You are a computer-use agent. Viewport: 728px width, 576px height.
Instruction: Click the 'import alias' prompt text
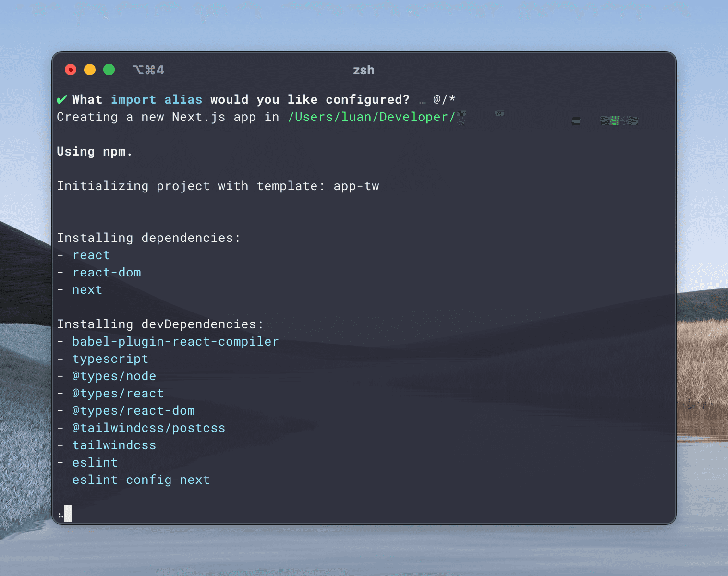157,99
